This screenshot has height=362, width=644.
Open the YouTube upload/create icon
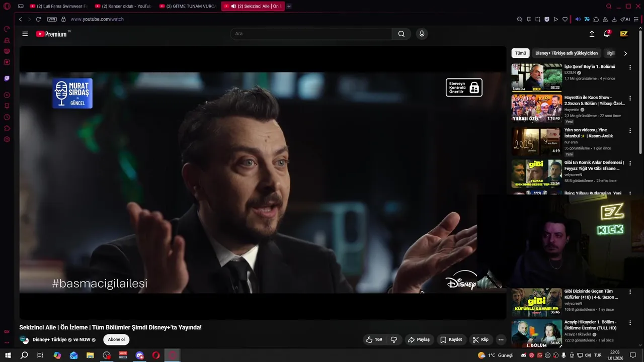[x=592, y=34]
